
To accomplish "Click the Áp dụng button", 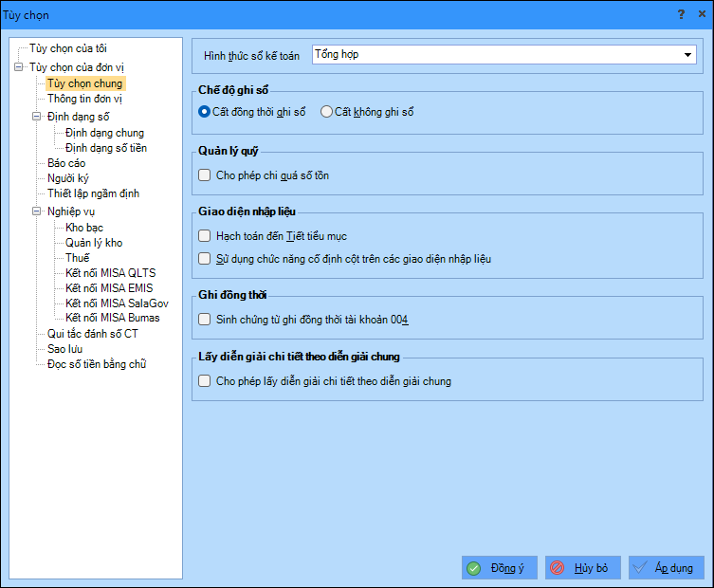I will click(667, 567).
